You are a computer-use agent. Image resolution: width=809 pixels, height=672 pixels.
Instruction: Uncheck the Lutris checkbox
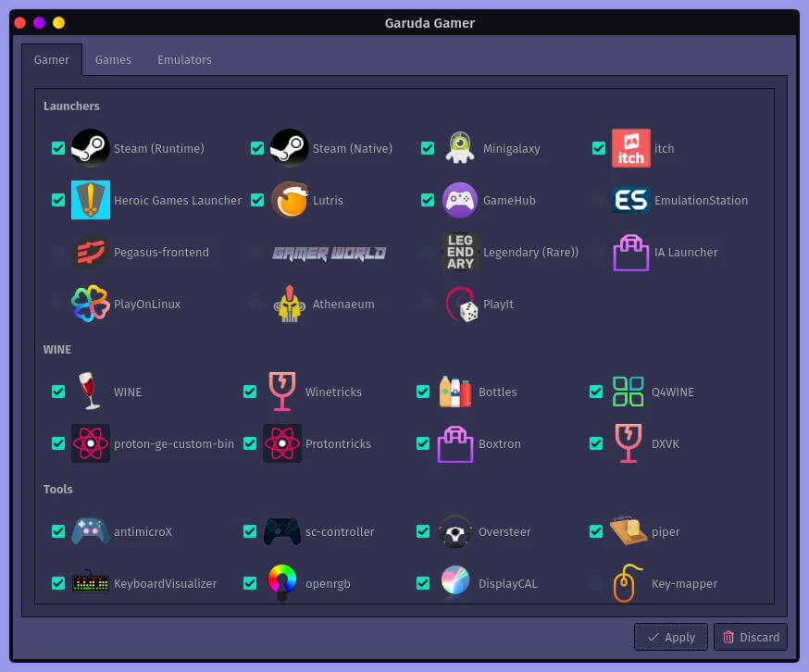[x=257, y=200]
